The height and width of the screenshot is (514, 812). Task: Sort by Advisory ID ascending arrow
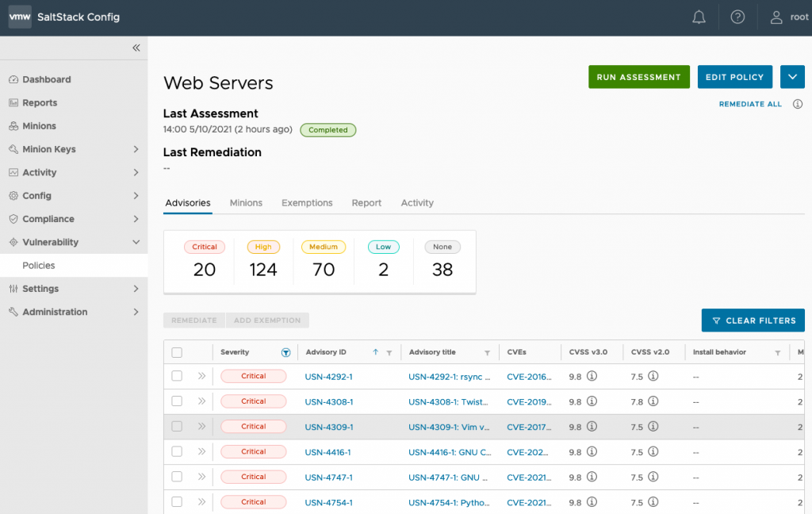(x=376, y=352)
